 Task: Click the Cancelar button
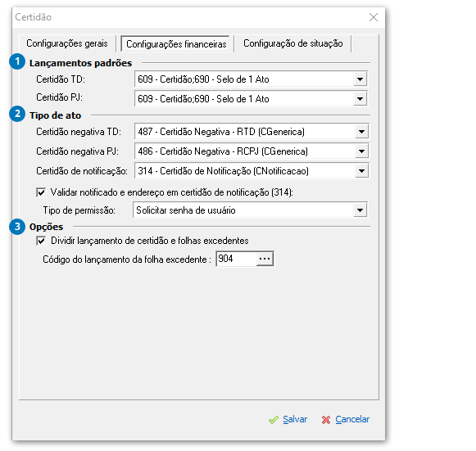point(346,419)
